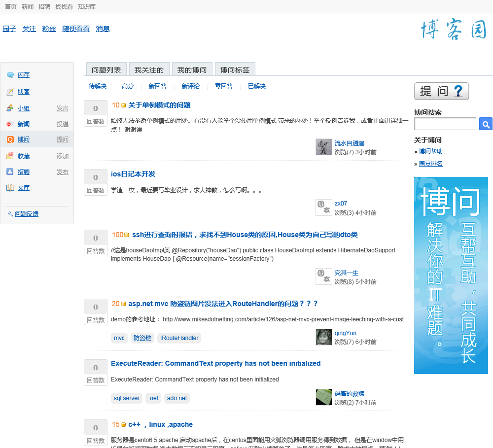
Task: Click the sql server tag
Action: [126, 398]
